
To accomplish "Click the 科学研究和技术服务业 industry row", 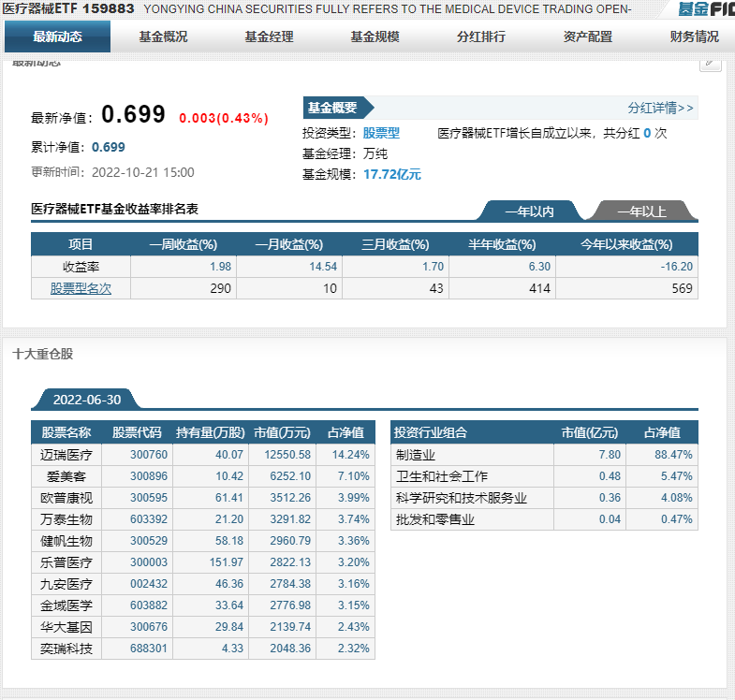I will (x=544, y=498).
